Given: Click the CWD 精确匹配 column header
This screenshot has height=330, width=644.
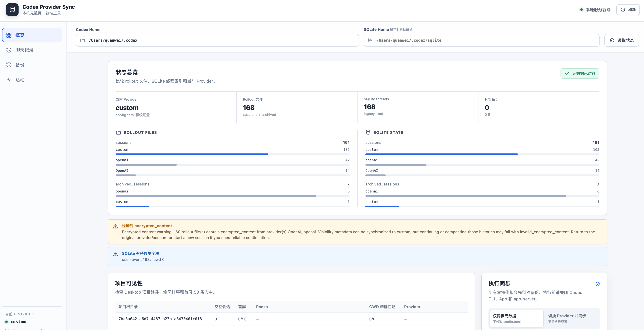Looking at the screenshot, I should point(382,307).
